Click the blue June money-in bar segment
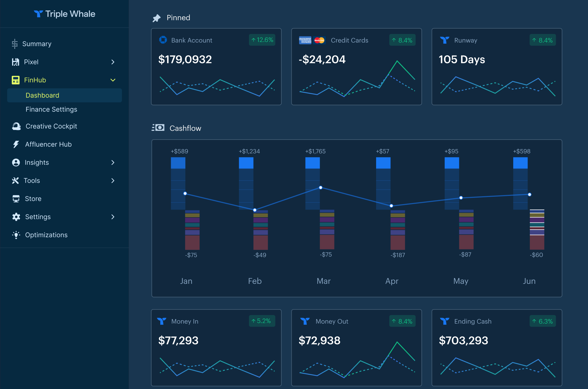 point(520,163)
